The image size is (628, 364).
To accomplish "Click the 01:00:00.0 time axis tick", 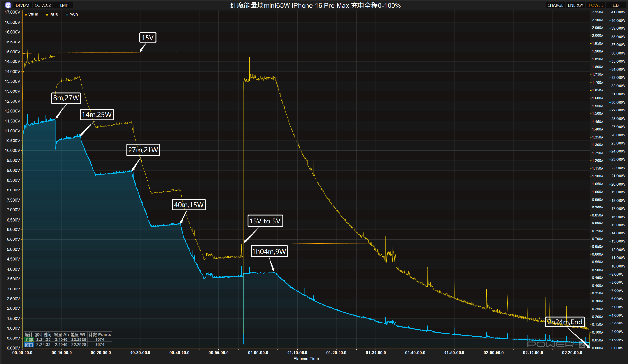I will tap(258, 353).
